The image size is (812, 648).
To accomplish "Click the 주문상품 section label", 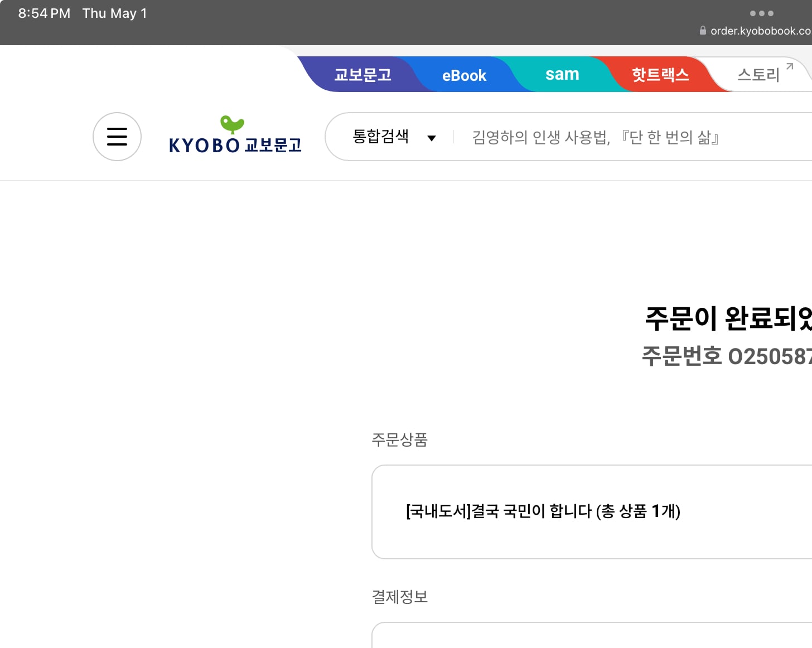I will pyautogui.click(x=399, y=440).
